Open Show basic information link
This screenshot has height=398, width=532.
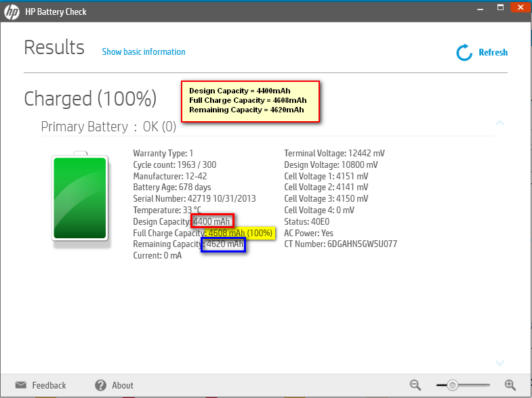pyautogui.click(x=144, y=52)
